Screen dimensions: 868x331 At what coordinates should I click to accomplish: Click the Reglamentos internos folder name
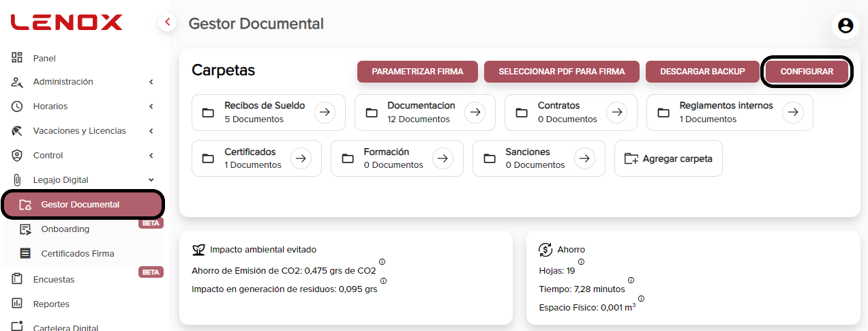[726, 106]
